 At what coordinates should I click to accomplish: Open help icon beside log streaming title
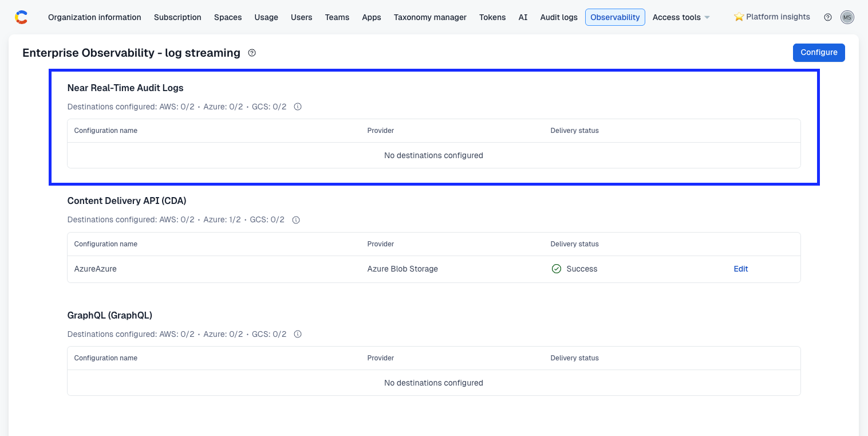pyautogui.click(x=252, y=53)
